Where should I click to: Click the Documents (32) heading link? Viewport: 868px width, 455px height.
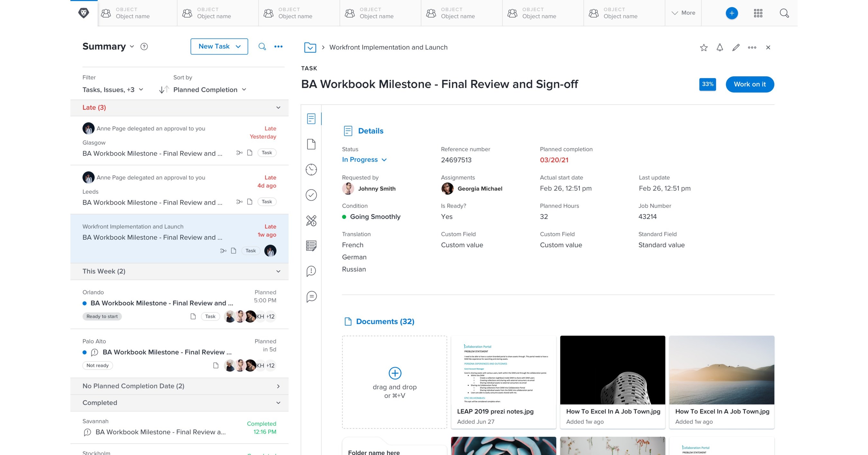(385, 321)
